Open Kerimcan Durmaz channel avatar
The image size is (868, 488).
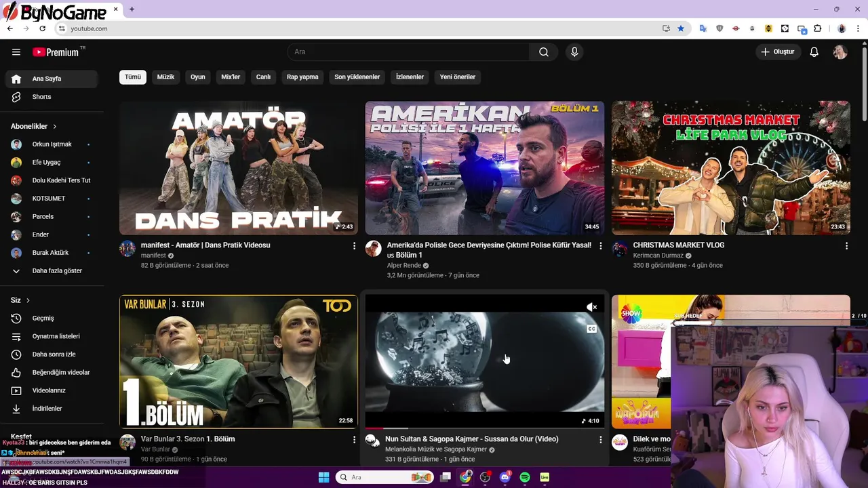620,248
